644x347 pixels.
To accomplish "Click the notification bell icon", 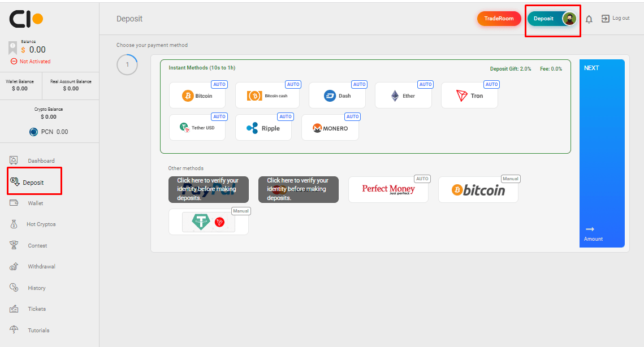I will 589,19.
